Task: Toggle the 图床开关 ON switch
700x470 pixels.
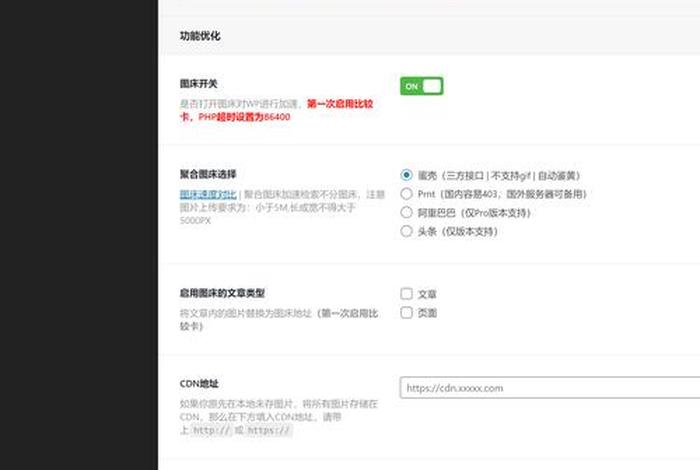Action: point(421,86)
